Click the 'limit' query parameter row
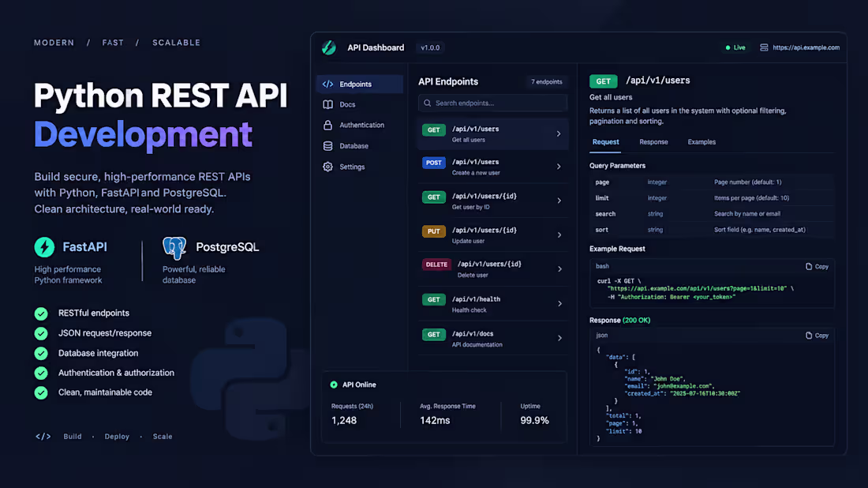 pyautogui.click(x=712, y=197)
